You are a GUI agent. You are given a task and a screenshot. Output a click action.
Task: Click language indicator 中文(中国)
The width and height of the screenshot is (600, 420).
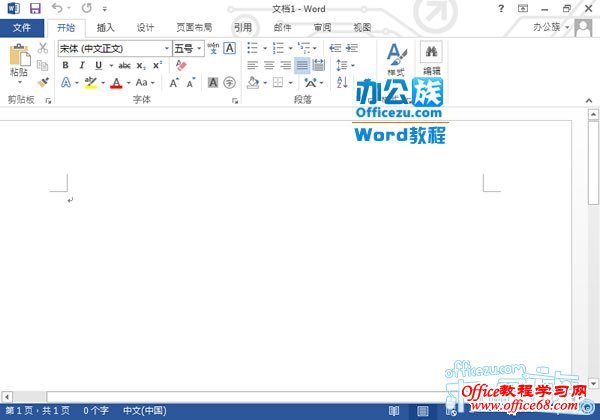145,411
